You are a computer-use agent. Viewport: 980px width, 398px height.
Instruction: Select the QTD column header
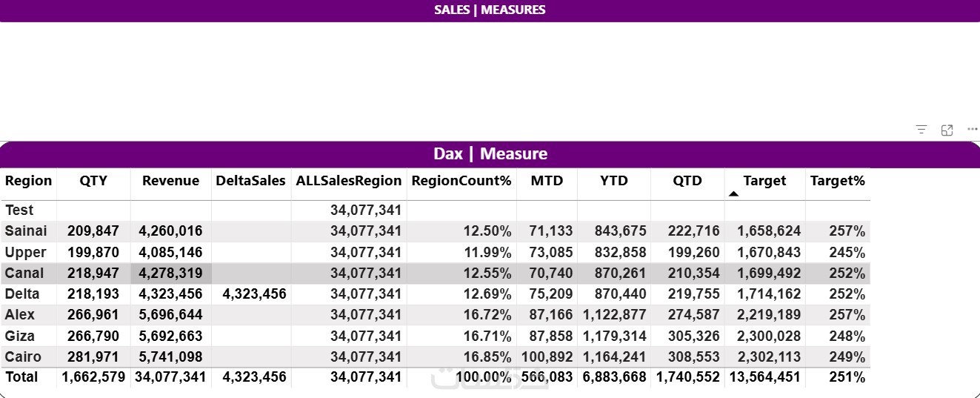click(x=687, y=181)
